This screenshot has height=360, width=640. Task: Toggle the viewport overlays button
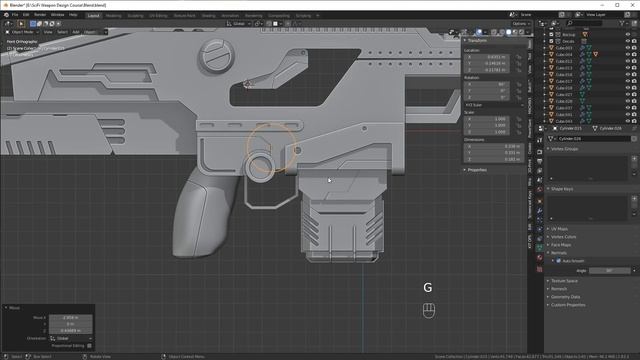[x=479, y=32]
